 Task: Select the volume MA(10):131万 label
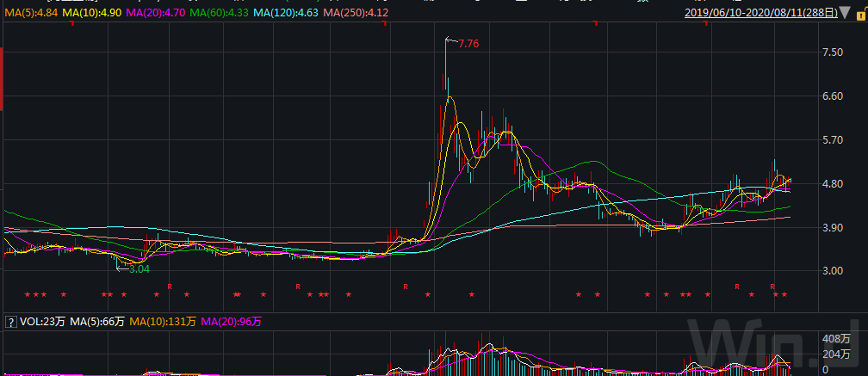tap(162, 322)
